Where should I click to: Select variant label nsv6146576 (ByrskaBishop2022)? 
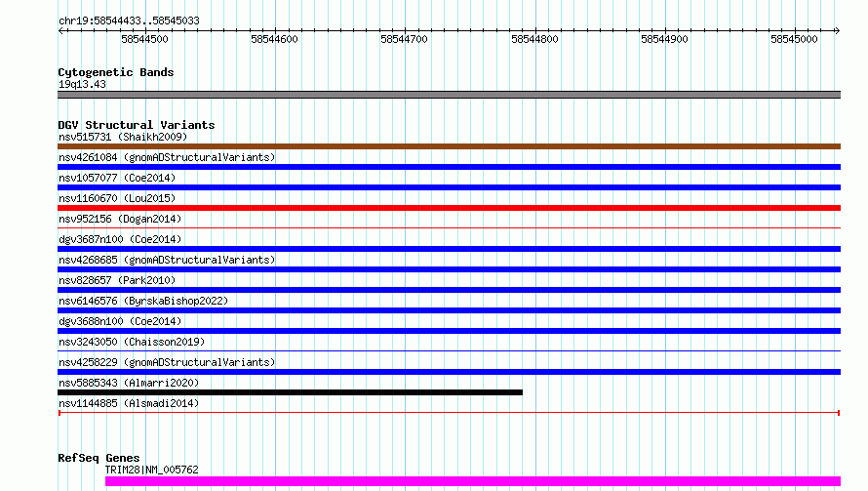pos(143,301)
